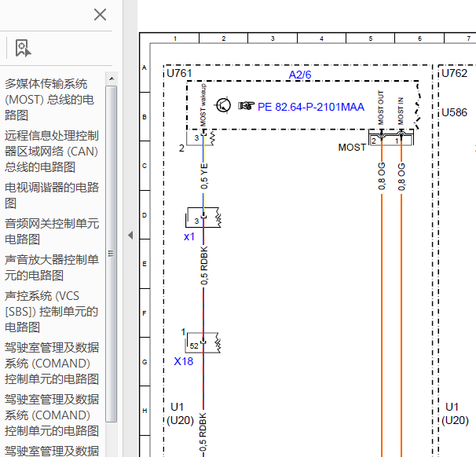This screenshot has height=457, width=476.
Task: Click the blue X1 connector label
Action: tap(189, 236)
